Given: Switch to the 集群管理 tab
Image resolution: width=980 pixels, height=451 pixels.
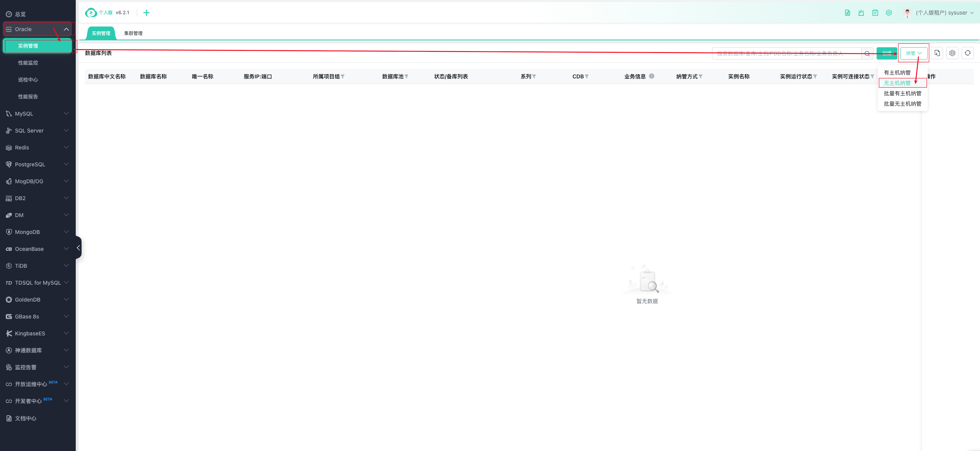Looking at the screenshot, I should pos(133,33).
